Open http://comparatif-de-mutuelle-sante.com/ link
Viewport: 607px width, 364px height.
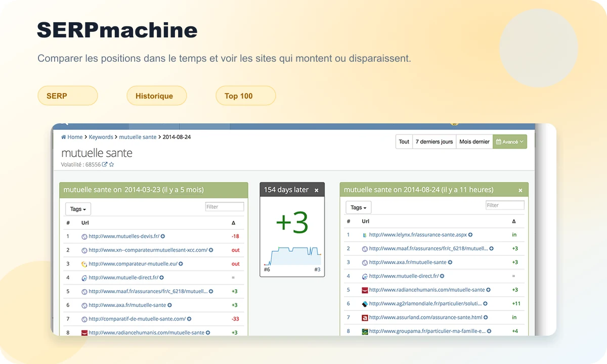coord(137,319)
